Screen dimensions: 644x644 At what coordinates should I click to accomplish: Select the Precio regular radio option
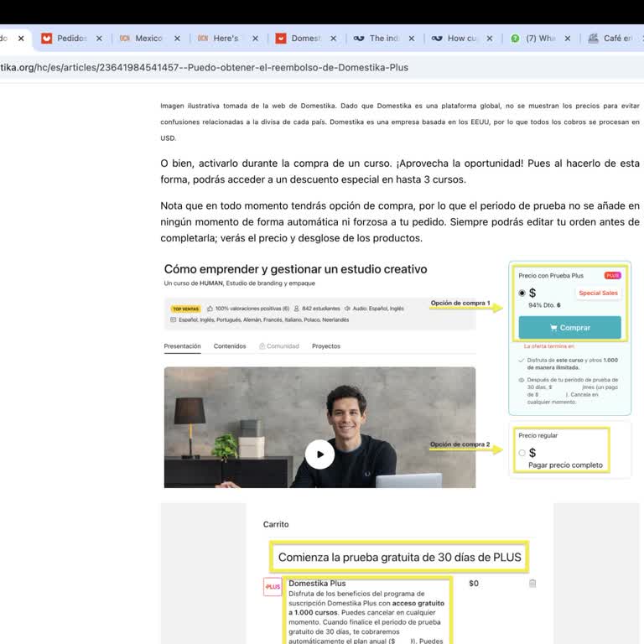coord(522,453)
